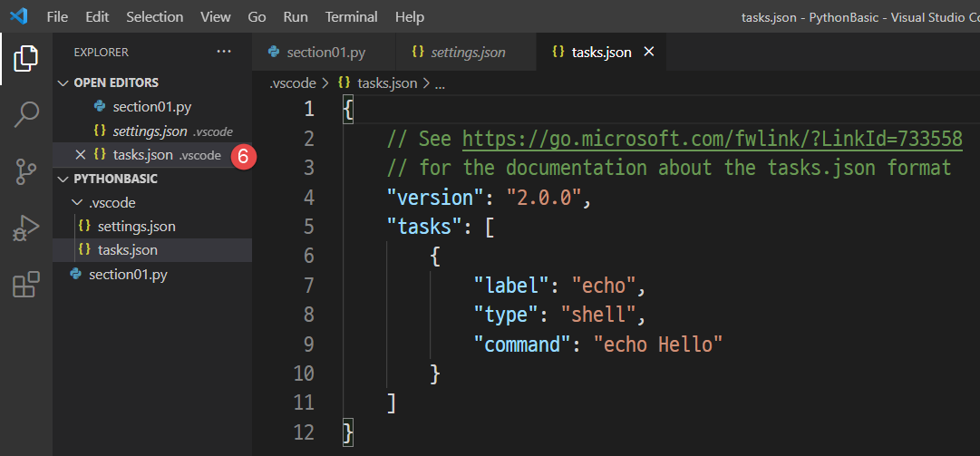Screen dimensions: 980x456
Task: Open the Run and Debug view icon
Action: (x=26, y=228)
